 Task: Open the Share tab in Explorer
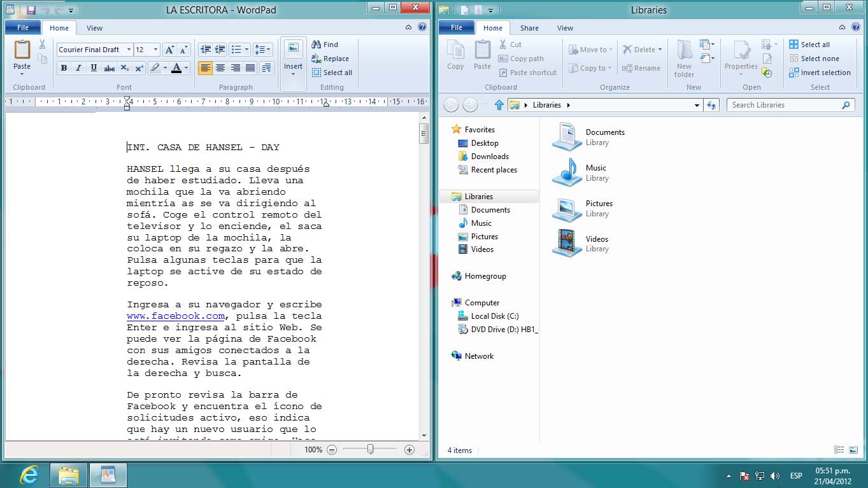pyautogui.click(x=529, y=28)
